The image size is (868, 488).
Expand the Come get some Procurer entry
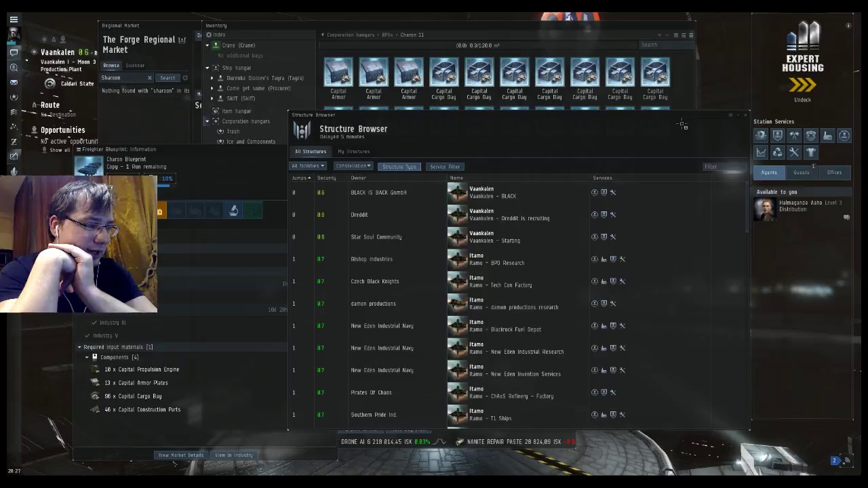[x=212, y=88]
